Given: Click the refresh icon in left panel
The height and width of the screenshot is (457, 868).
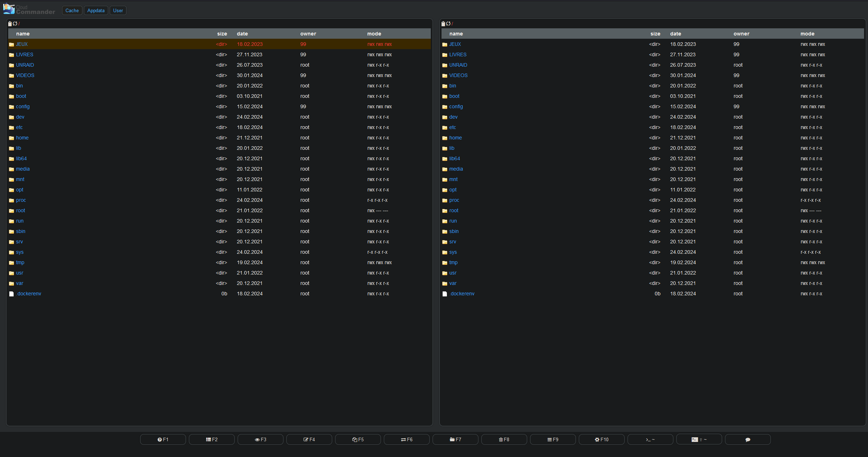Looking at the screenshot, I should 15,24.
